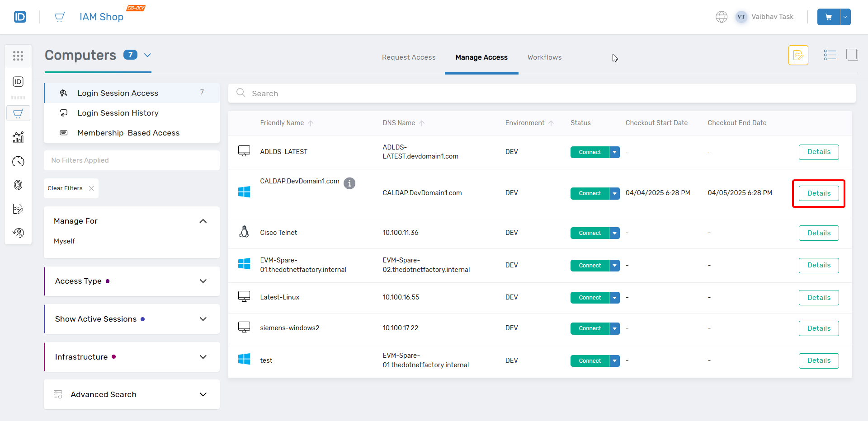The image size is (868, 421).
Task: Open Details for Latest-Linux
Action: click(x=818, y=298)
